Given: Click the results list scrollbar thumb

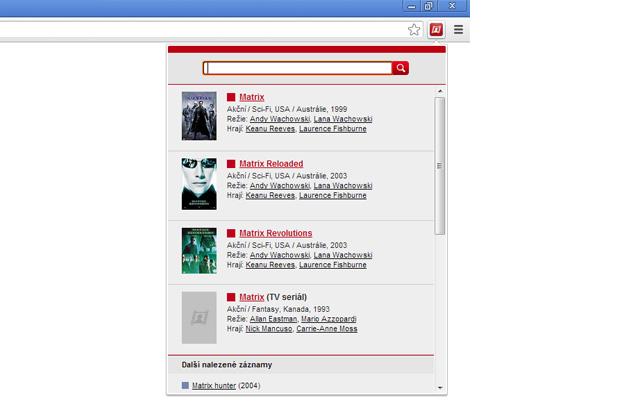Looking at the screenshot, I should click(x=440, y=165).
